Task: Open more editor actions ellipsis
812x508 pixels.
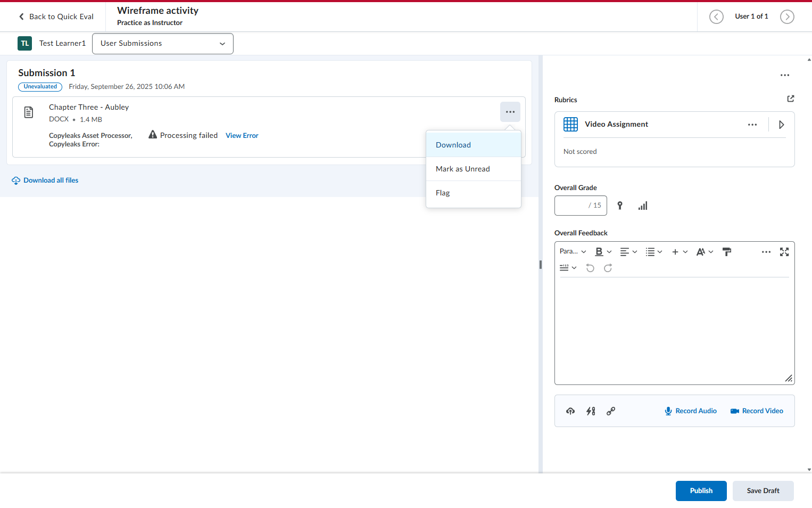Action: [766, 252]
